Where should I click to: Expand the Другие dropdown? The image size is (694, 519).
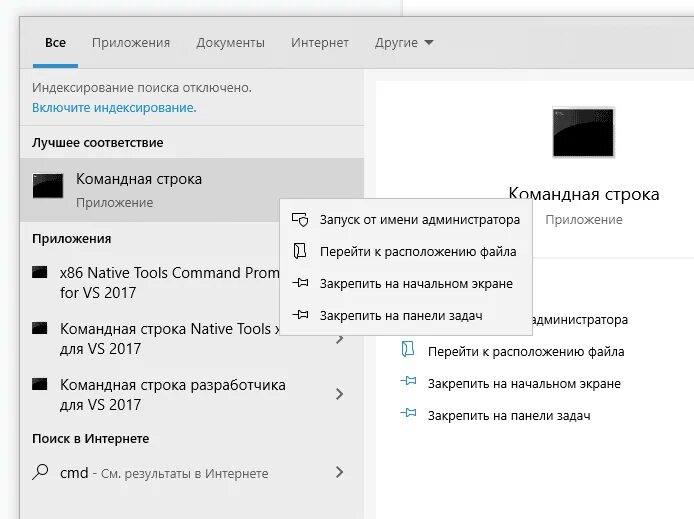click(x=404, y=43)
